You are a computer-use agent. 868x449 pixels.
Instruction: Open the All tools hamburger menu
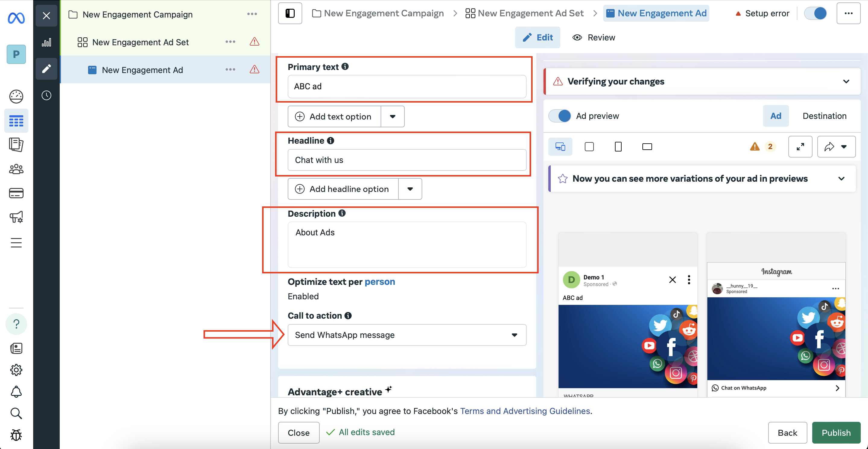tap(16, 243)
